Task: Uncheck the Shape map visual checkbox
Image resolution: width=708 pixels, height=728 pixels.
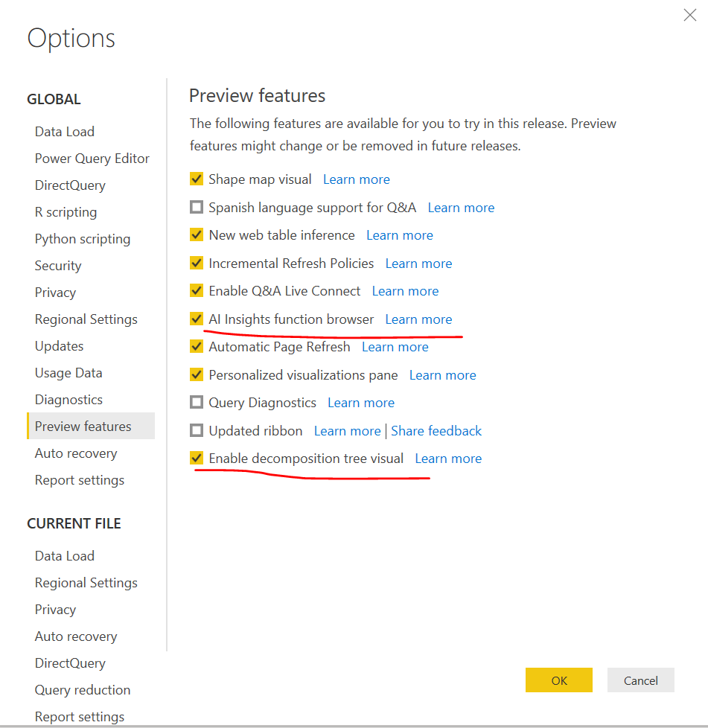Action: [x=197, y=179]
